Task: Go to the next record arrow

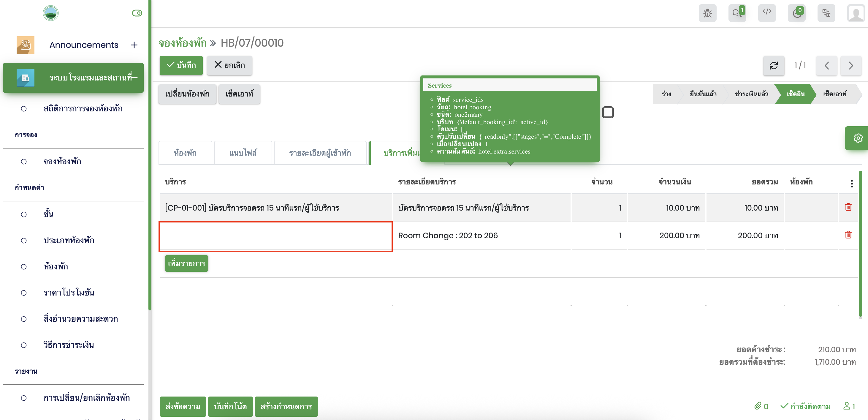Action: [x=850, y=65]
